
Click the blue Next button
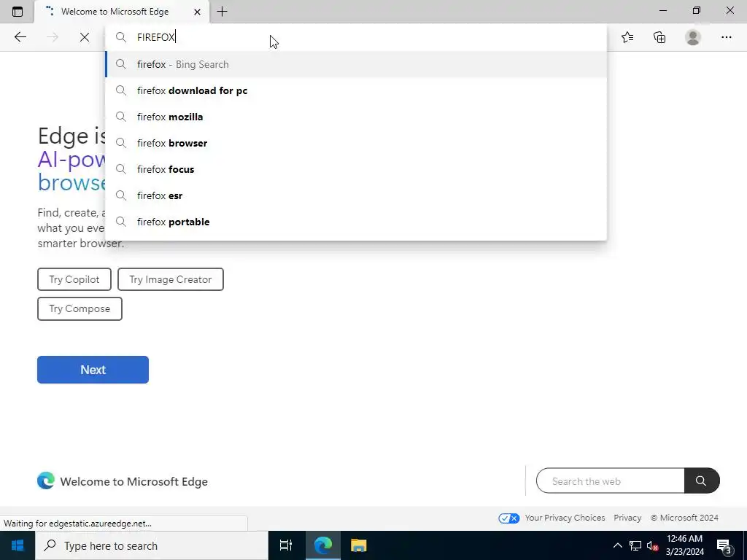point(93,370)
